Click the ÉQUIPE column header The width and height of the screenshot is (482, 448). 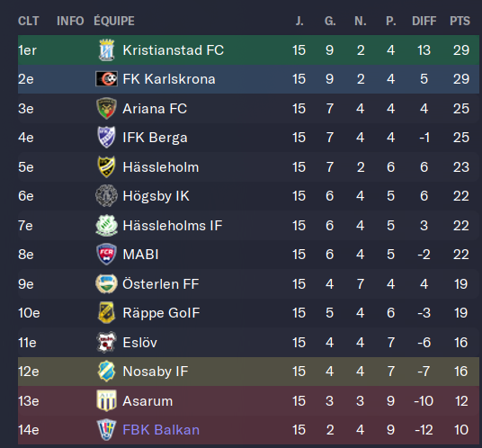114,21
